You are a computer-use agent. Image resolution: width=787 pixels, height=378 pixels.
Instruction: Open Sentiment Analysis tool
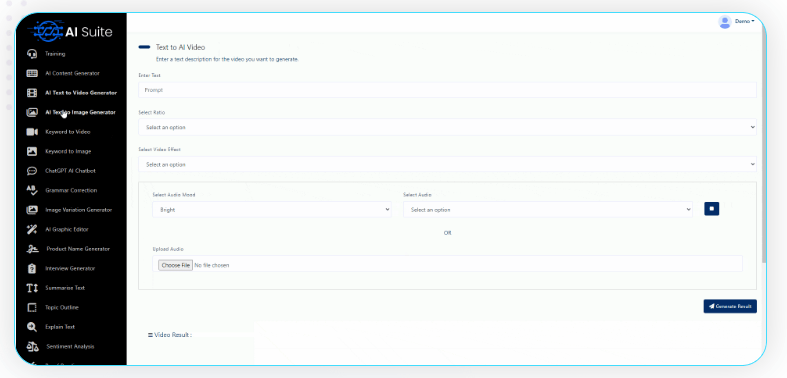[70, 347]
